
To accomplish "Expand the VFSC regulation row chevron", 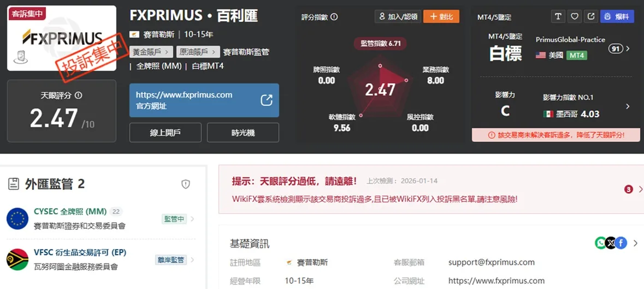I will (x=192, y=260).
